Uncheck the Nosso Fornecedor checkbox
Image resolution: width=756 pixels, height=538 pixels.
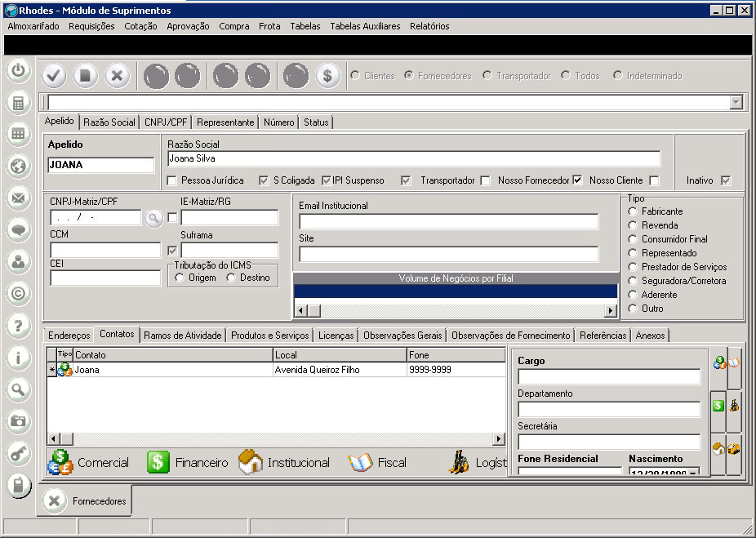pos(577,180)
